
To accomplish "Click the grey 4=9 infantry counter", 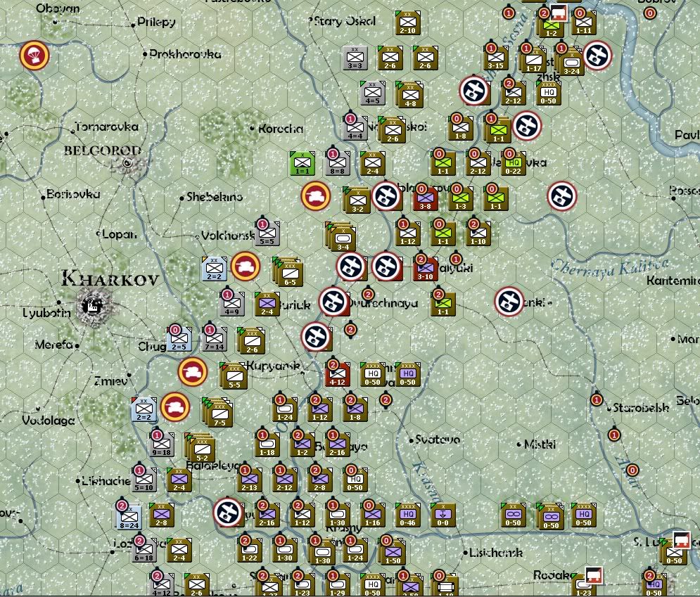I will click(x=232, y=303).
